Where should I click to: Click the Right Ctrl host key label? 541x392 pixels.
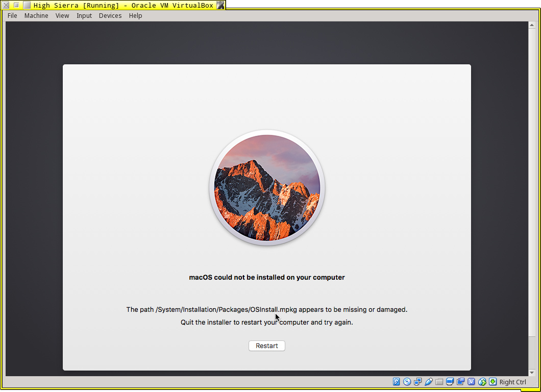pos(513,382)
